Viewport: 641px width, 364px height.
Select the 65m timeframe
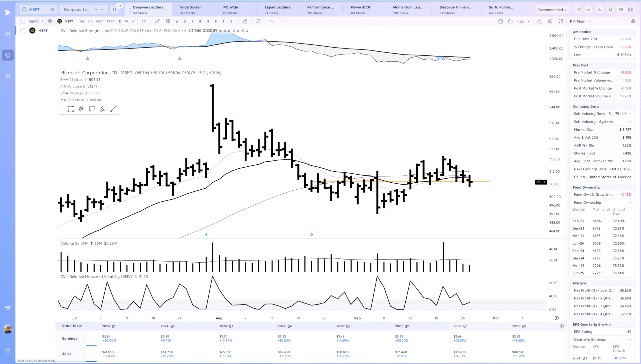pos(100,21)
